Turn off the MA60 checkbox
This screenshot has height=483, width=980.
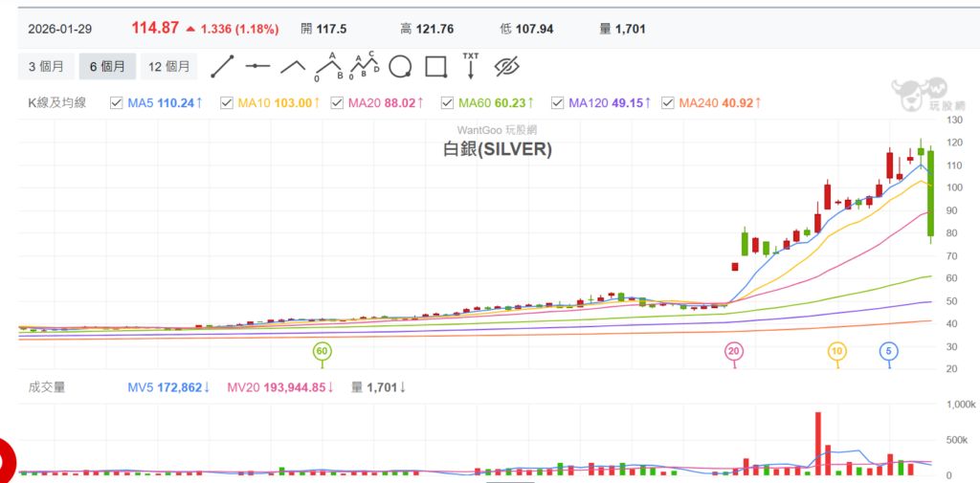click(447, 102)
